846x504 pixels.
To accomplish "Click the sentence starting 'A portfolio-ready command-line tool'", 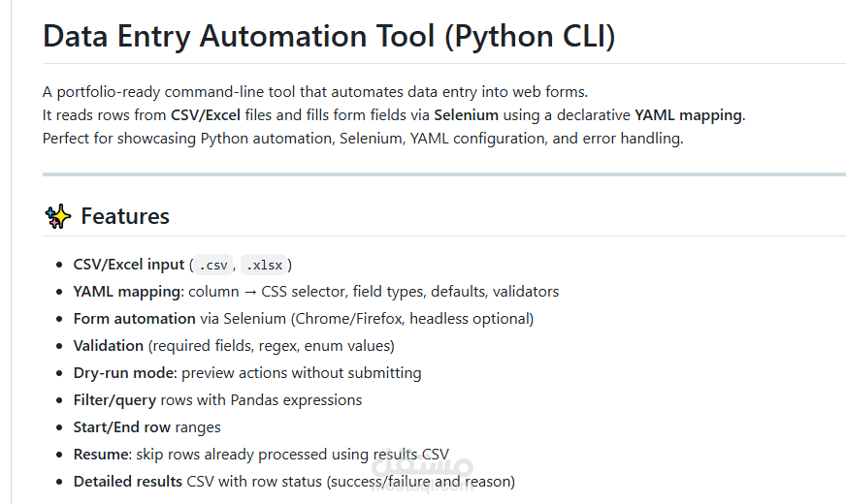I will click(315, 92).
